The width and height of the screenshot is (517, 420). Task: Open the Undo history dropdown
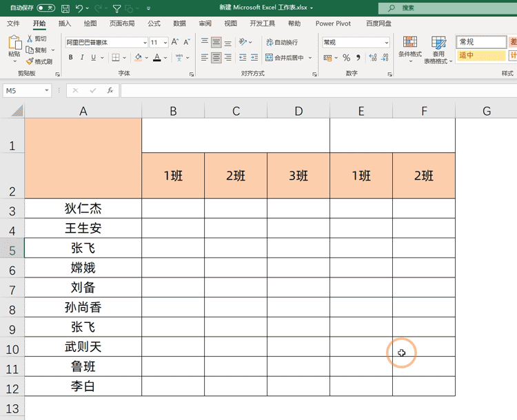click(88, 8)
